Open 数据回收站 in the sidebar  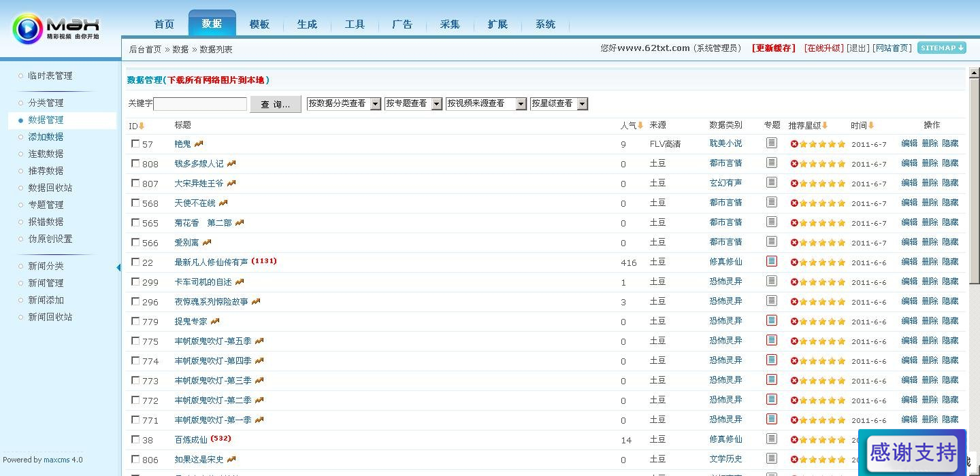(50, 188)
